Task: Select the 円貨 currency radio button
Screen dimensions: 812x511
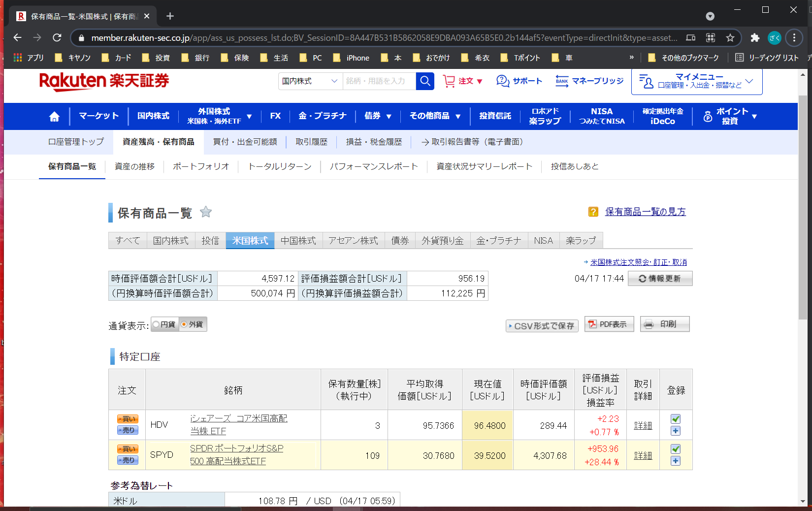Action: pos(156,324)
